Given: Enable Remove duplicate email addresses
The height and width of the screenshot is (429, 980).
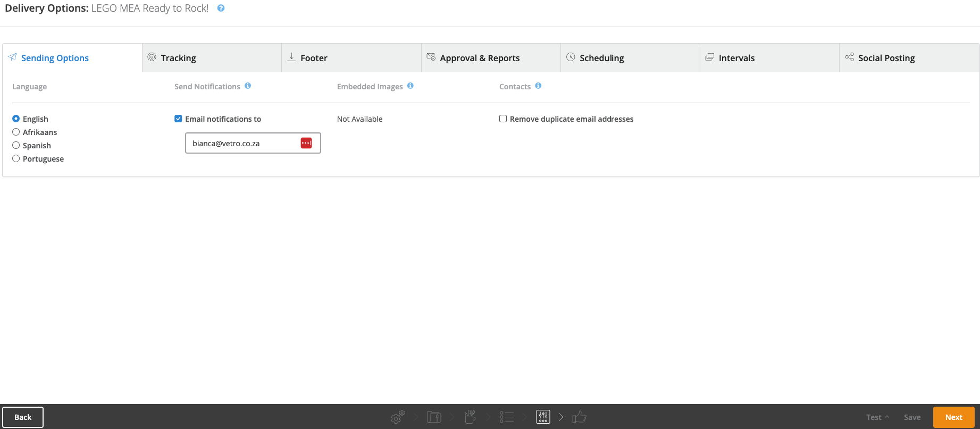Looking at the screenshot, I should point(502,119).
